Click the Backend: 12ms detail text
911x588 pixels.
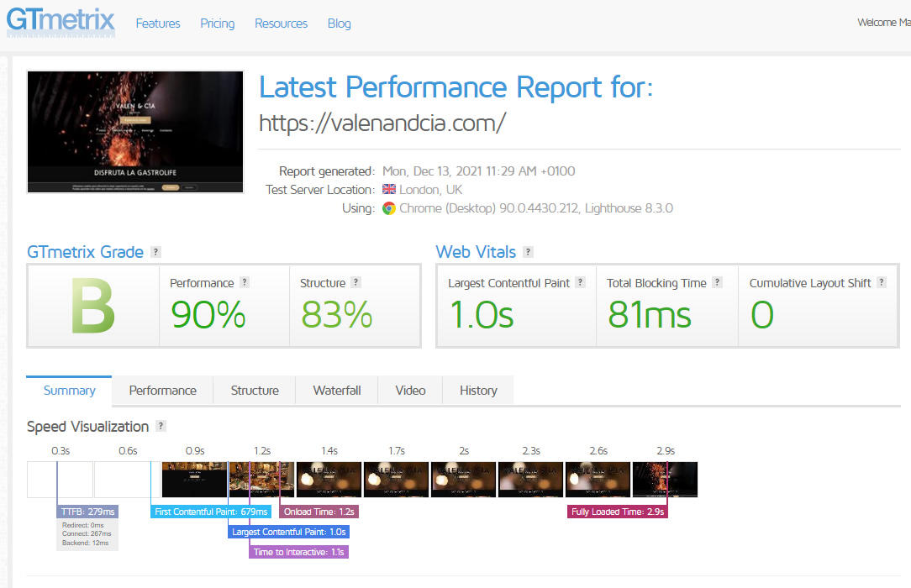pos(86,543)
